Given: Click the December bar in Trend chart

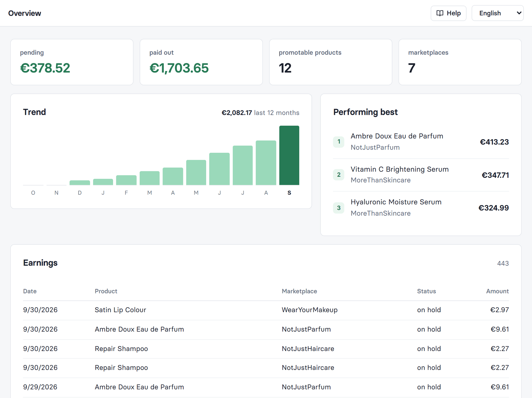Looking at the screenshot, I should coord(80,183).
